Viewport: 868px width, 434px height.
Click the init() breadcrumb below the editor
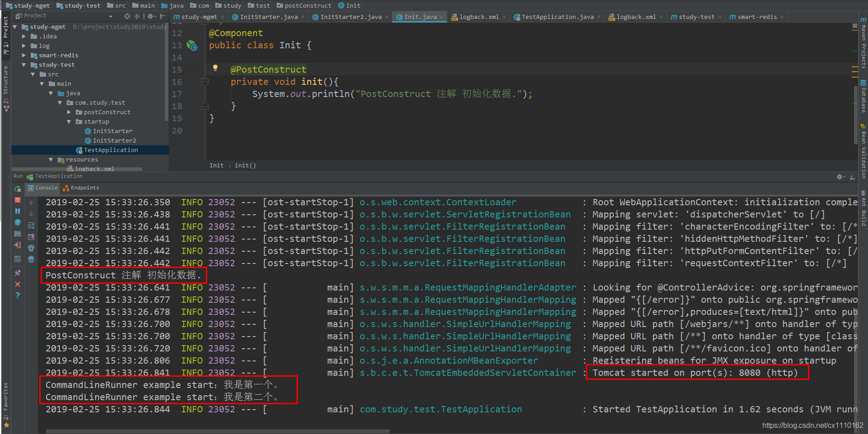pyautogui.click(x=245, y=166)
